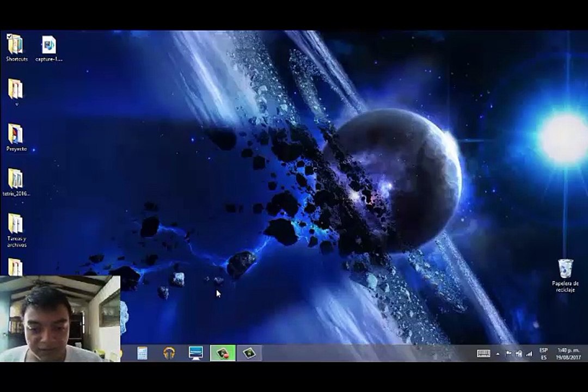
Task: Show hidden system tray icons
Action: pyautogui.click(x=498, y=354)
